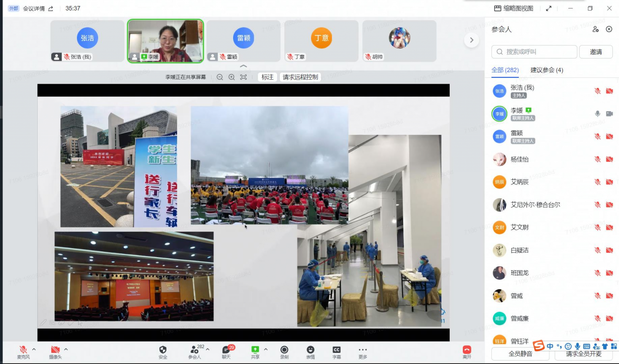Select the annotation (标注) tool
This screenshot has width=619, height=364.
(267, 77)
